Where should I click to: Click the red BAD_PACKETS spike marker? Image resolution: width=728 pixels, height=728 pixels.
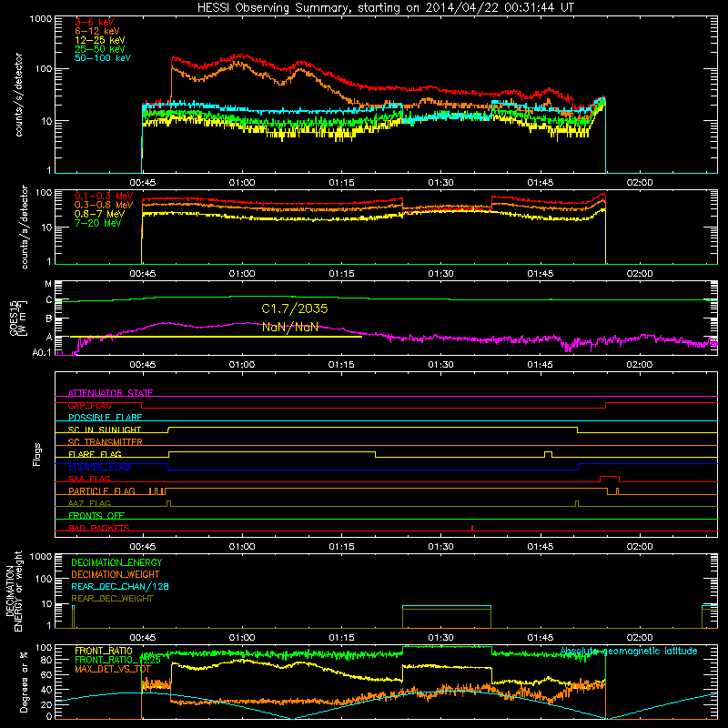point(472,528)
